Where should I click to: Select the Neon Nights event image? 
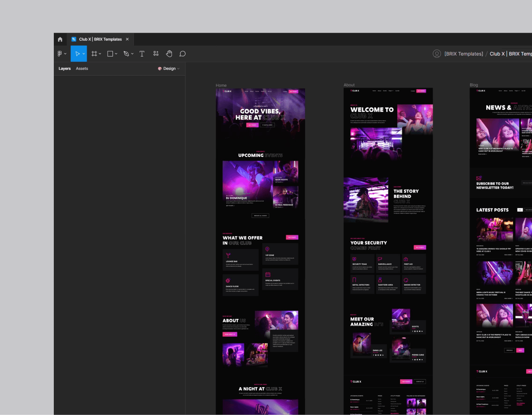[286, 173]
